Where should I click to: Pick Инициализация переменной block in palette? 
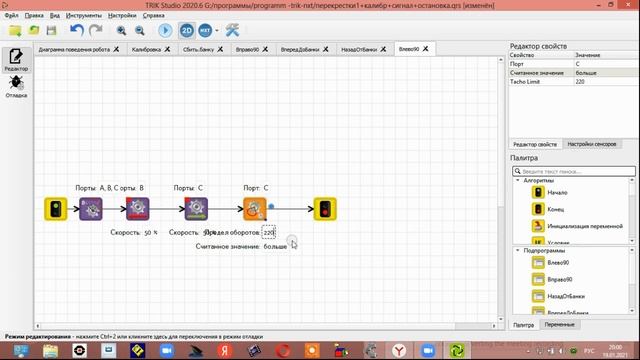[x=577, y=226]
